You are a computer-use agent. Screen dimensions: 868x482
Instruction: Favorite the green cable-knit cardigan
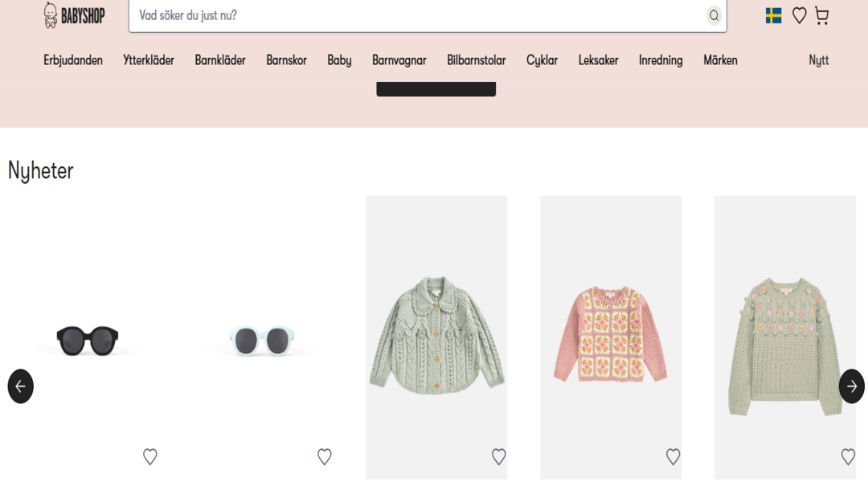(499, 456)
